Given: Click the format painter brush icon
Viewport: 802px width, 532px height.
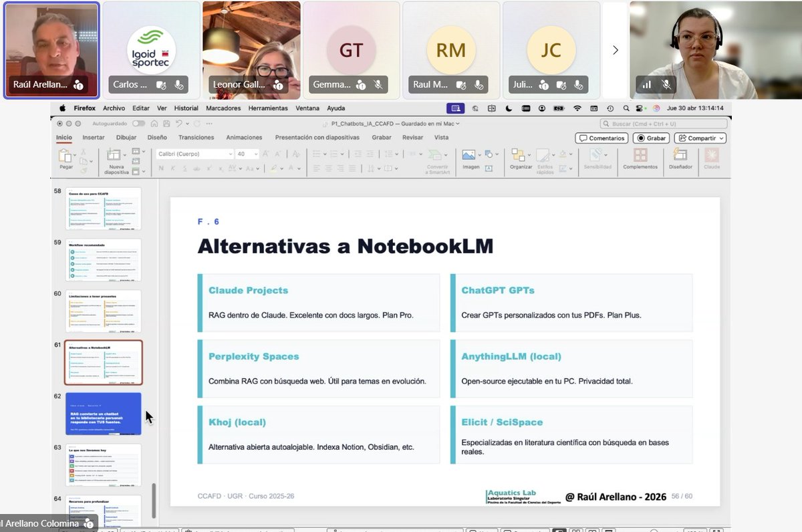Looking at the screenshot, I should click(x=84, y=170).
